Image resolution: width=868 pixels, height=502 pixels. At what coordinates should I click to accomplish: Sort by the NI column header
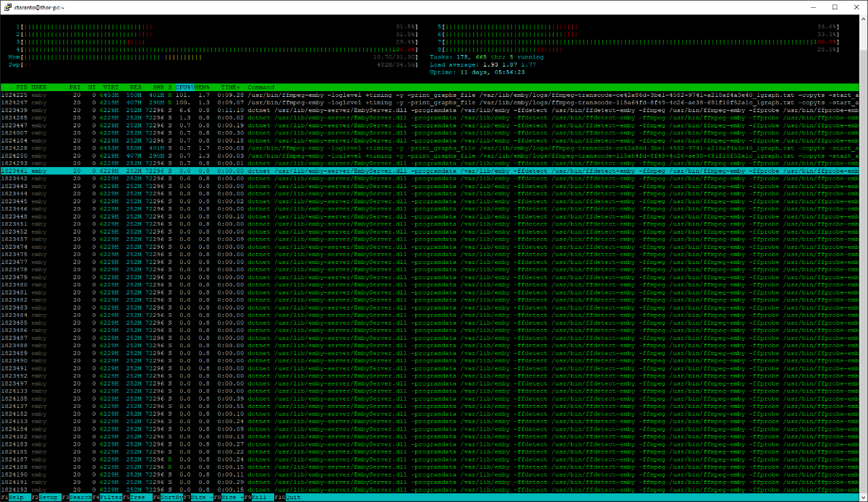(92, 87)
